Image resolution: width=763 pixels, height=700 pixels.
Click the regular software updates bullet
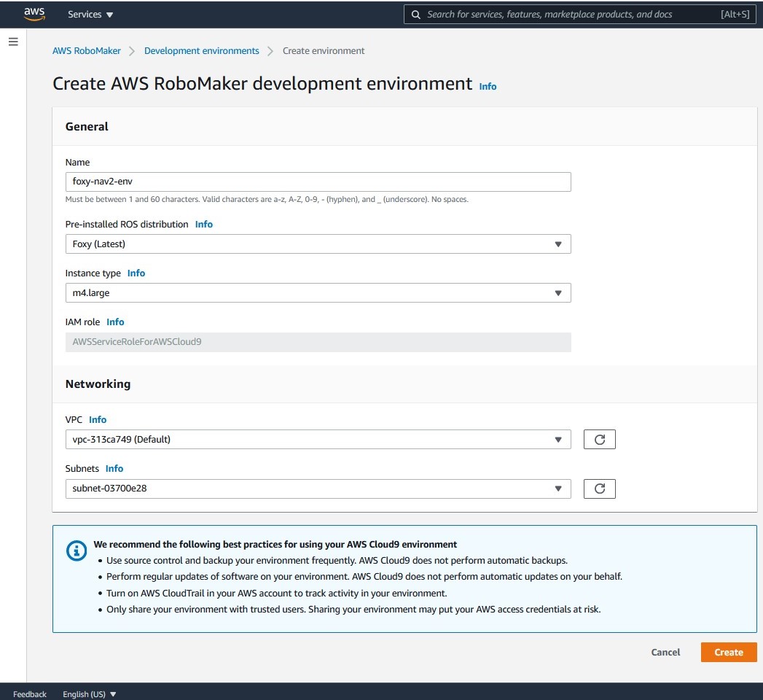(x=364, y=577)
